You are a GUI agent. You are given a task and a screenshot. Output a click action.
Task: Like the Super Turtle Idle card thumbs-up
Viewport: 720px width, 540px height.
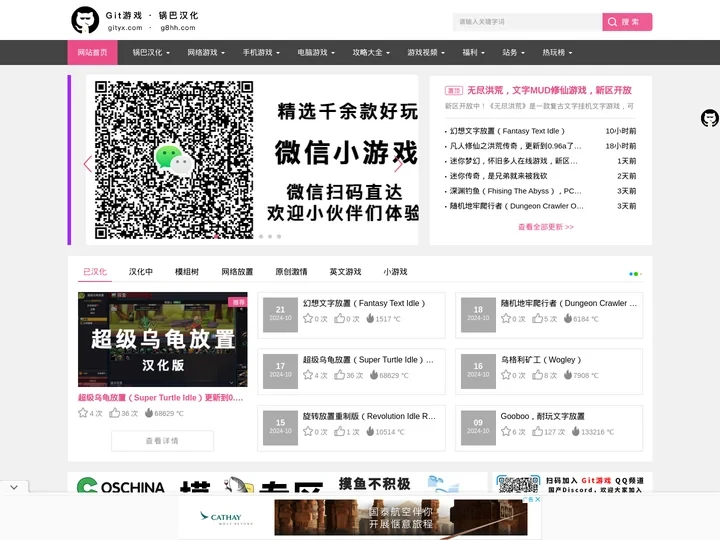[x=339, y=375]
